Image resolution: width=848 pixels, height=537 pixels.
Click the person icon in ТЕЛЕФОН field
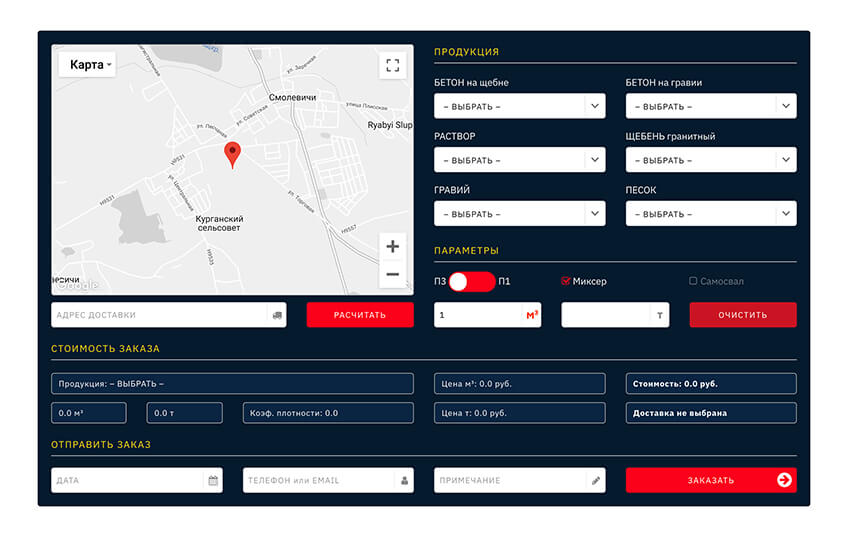click(405, 481)
